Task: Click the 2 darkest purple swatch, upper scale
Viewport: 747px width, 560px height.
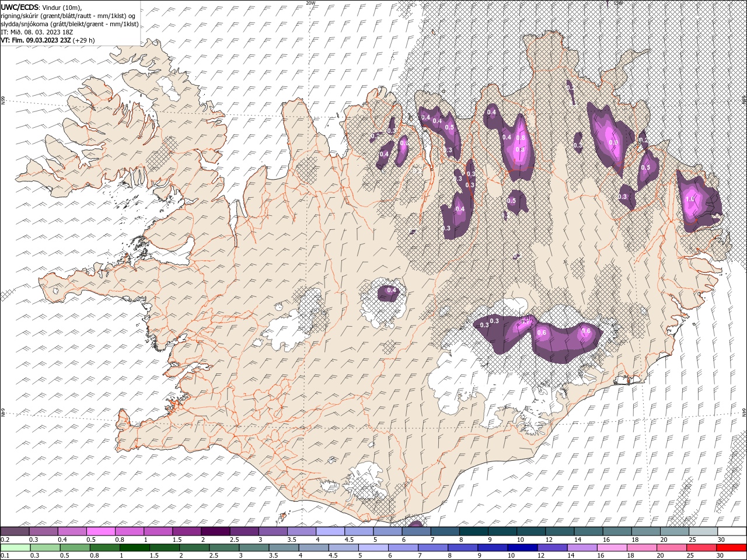Action: point(215,531)
